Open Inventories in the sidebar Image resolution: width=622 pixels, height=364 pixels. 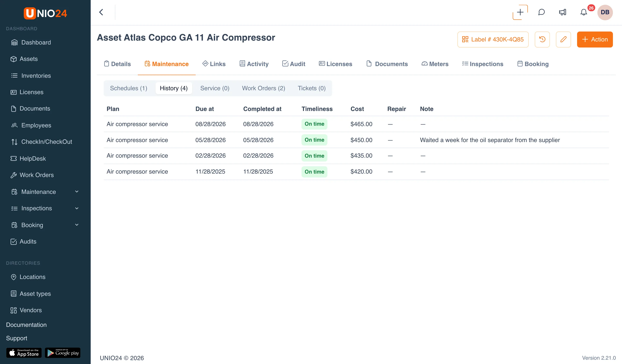coord(31,76)
